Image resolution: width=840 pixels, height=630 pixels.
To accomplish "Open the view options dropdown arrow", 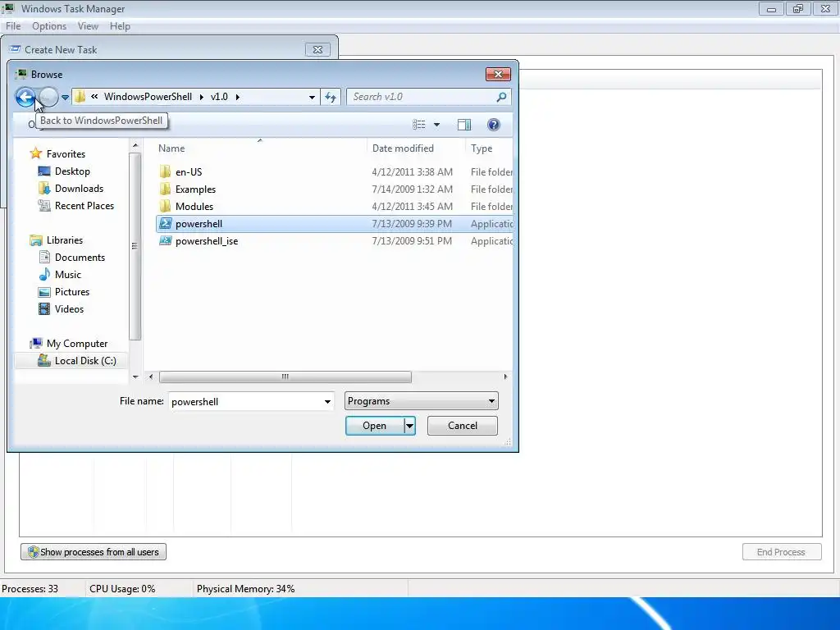I will [436, 125].
